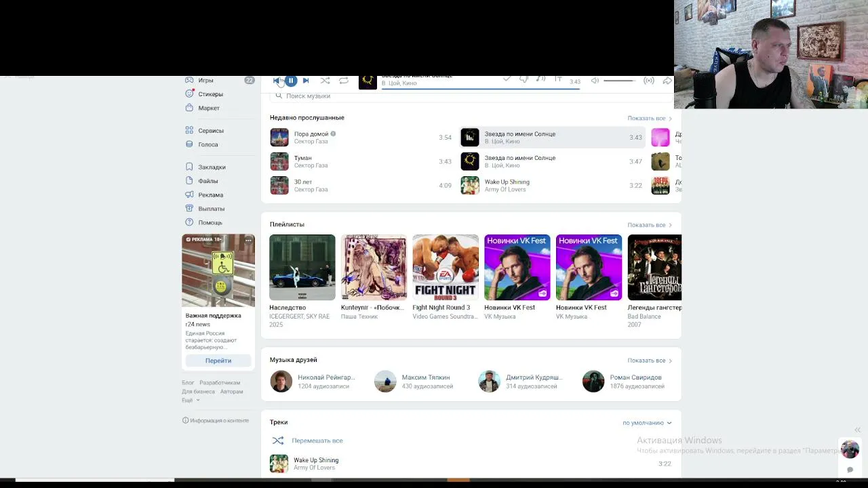Click the 'Перейти' ad button
This screenshot has height=488, width=868.
(x=218, y=361)
